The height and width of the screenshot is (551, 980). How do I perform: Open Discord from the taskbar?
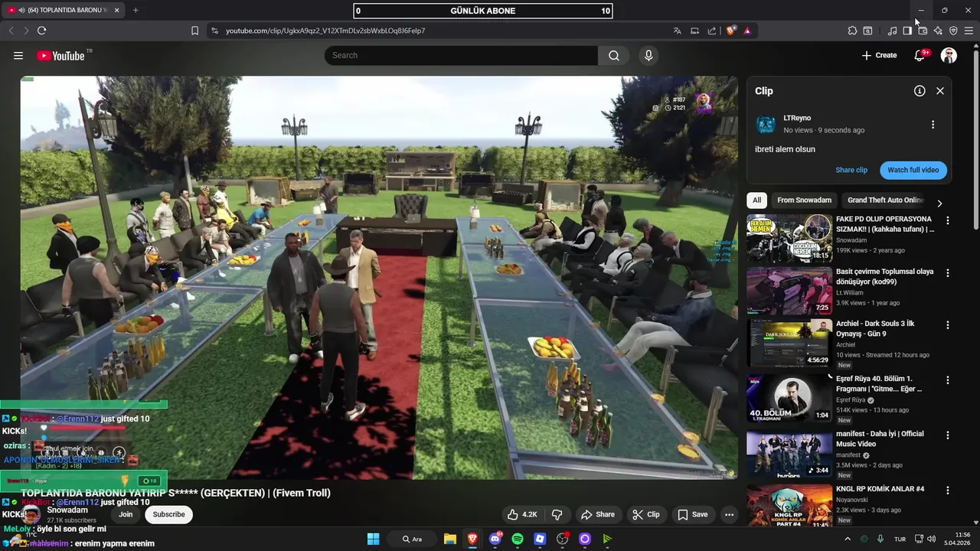495,539
